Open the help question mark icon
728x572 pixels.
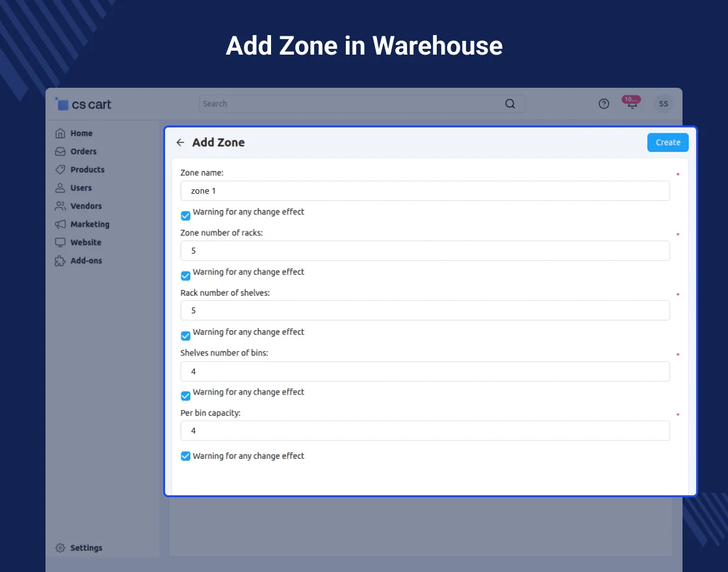point(604,104)
